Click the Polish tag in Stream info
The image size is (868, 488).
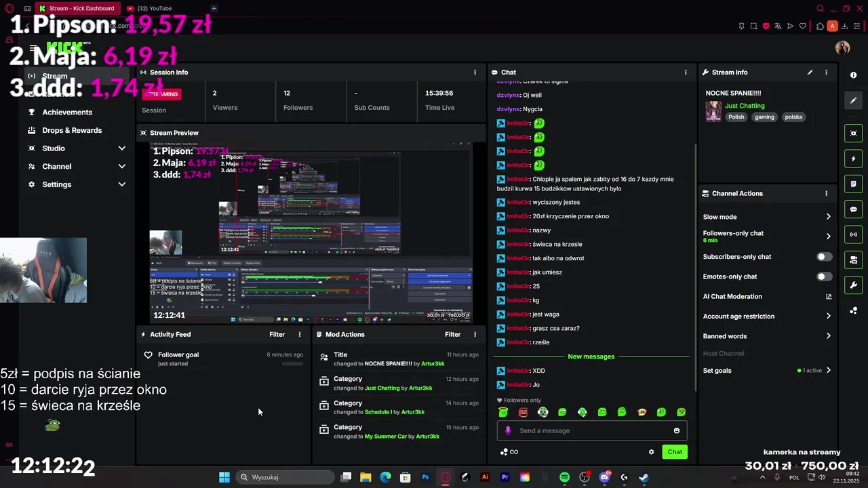click(x=736, y=117)
